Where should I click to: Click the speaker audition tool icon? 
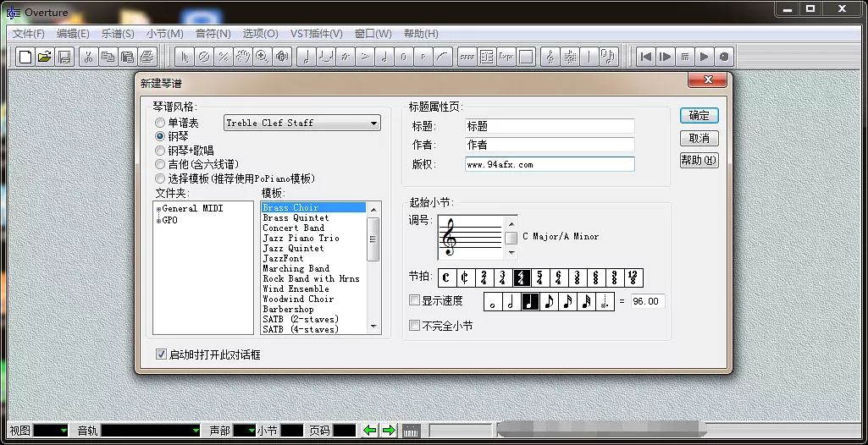point(281,57)
